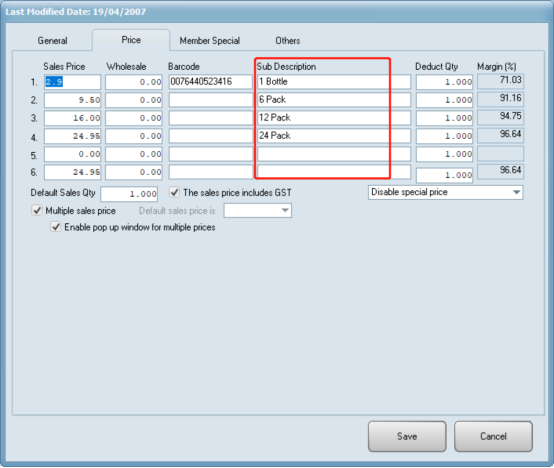Click the 91.16 margin value
This screenshot has width=554, height=468.
[500, 99]
